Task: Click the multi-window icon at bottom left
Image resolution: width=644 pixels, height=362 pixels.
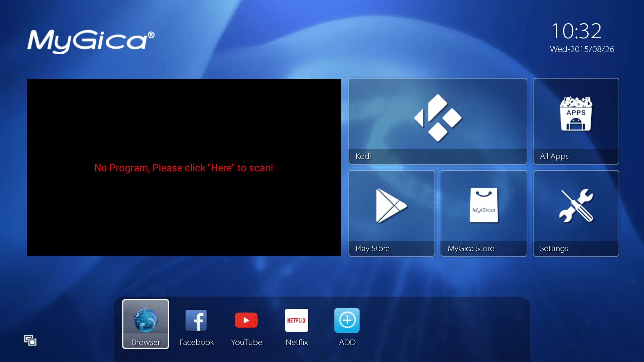Action: pos(30,341)
